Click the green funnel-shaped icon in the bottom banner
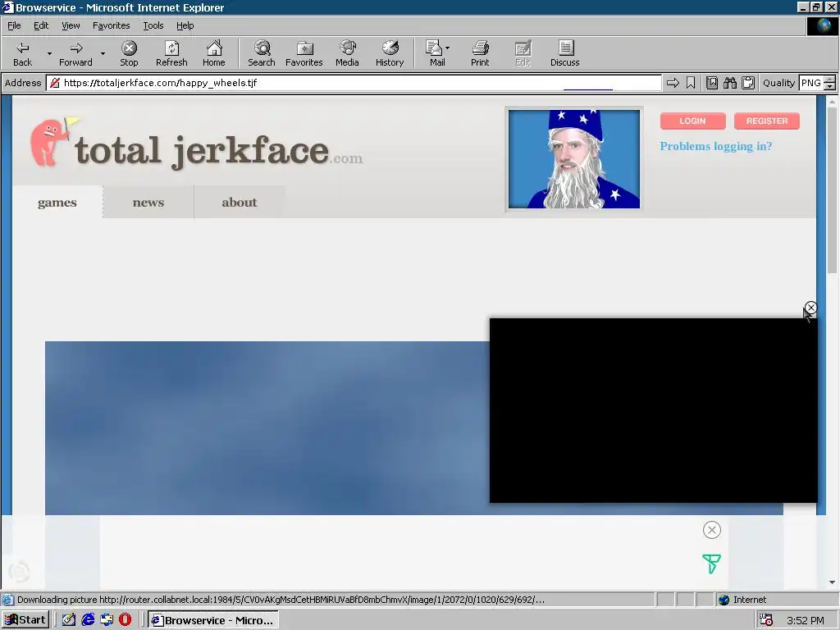 tap(711, 564)
